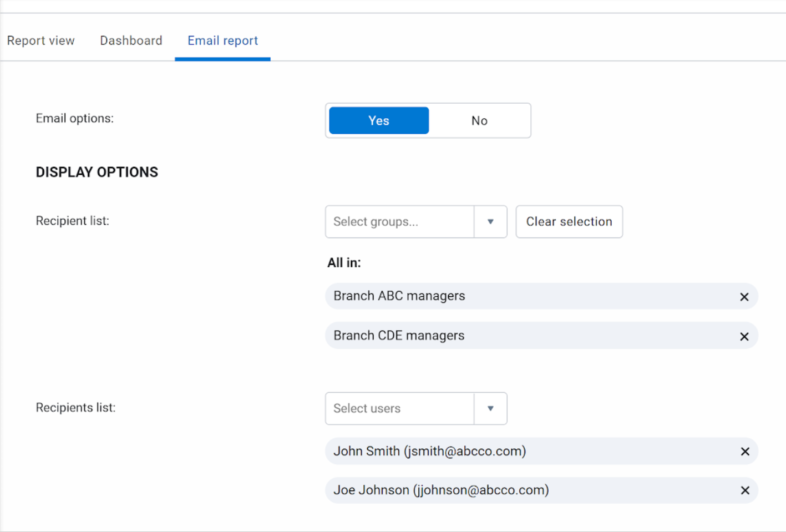This screenshot has height=532, width=786.
Task: Click into the Select groups field
Action: 399,222
